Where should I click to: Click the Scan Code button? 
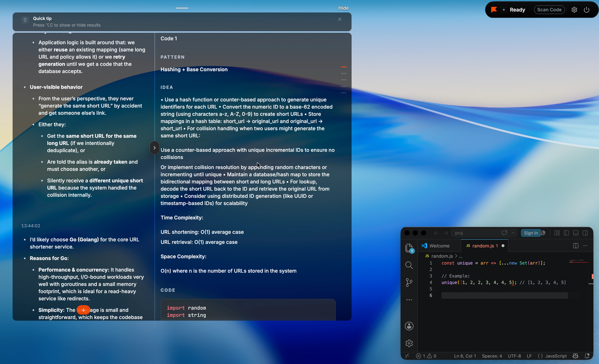tap(549, 10)
